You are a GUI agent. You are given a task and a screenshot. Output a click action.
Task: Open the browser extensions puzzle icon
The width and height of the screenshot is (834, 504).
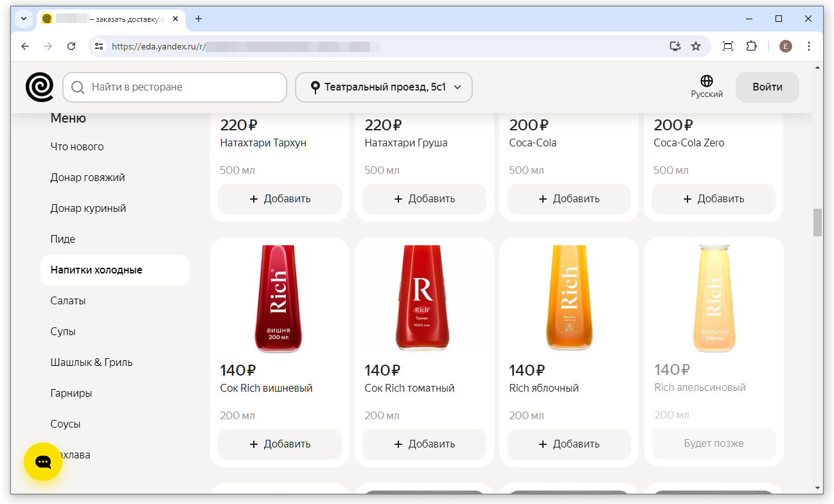click(x=751, y=46)
